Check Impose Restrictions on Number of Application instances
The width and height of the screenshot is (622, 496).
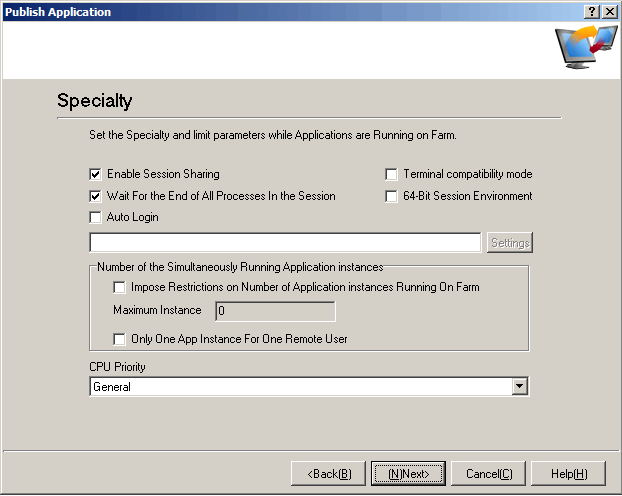120,287
